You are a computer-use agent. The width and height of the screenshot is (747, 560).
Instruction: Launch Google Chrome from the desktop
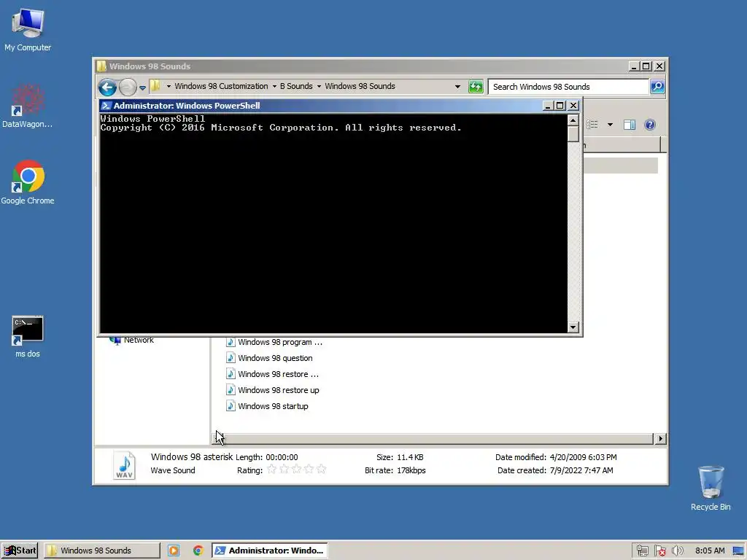pyautogui.click(x=28, y=182)
